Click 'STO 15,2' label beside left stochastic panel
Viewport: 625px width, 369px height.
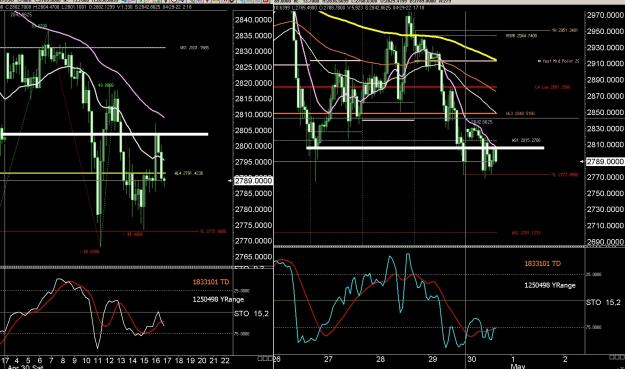coord(251,314)
